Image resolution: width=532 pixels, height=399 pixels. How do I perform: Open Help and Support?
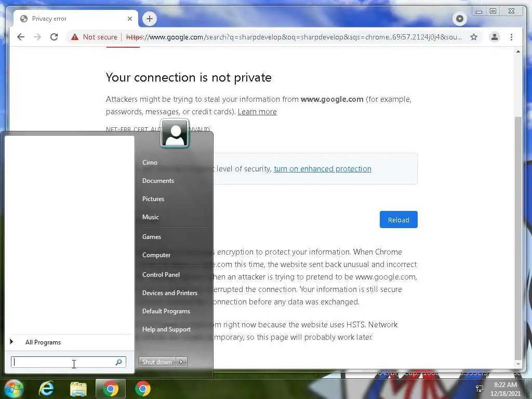click(x=166, y=329)
